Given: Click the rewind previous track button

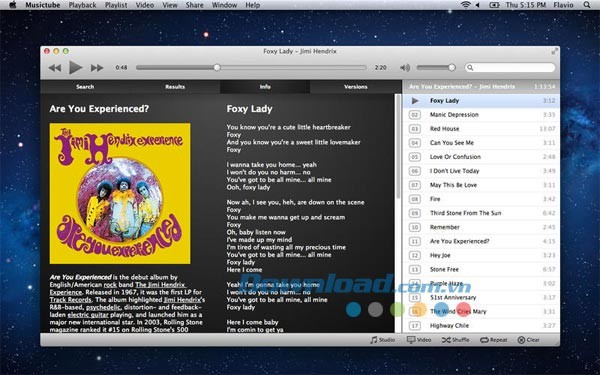Looking at the screenshot, I should tap(55, 68).
